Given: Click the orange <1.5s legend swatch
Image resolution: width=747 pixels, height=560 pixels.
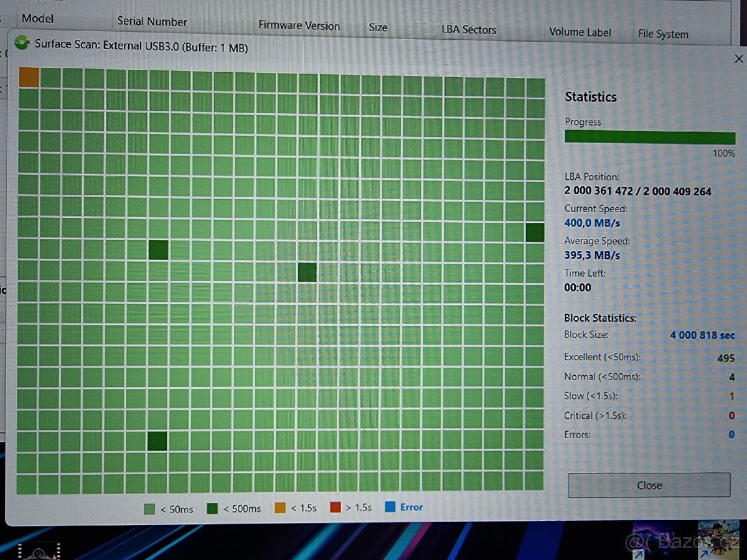Looking at the screenshot, I should pos(280,508).
